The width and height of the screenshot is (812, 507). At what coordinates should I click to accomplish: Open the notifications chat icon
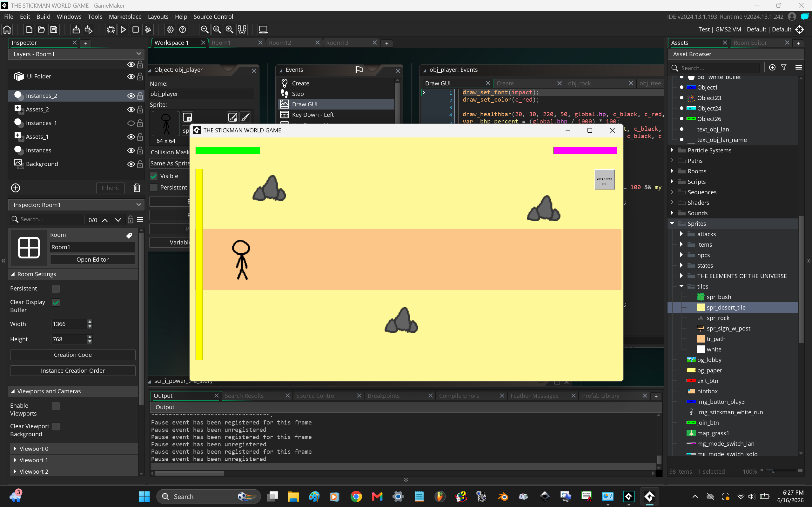[x=805, y=17]
